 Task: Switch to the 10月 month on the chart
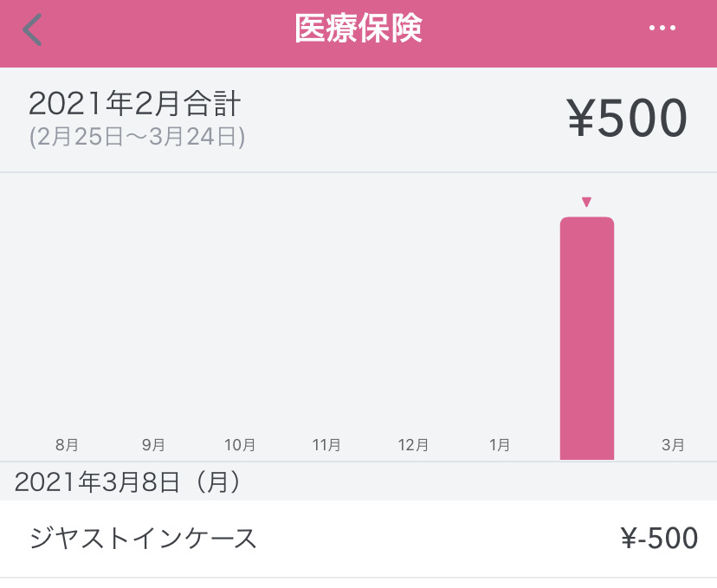pyautogui.click(x=240, y=445)
